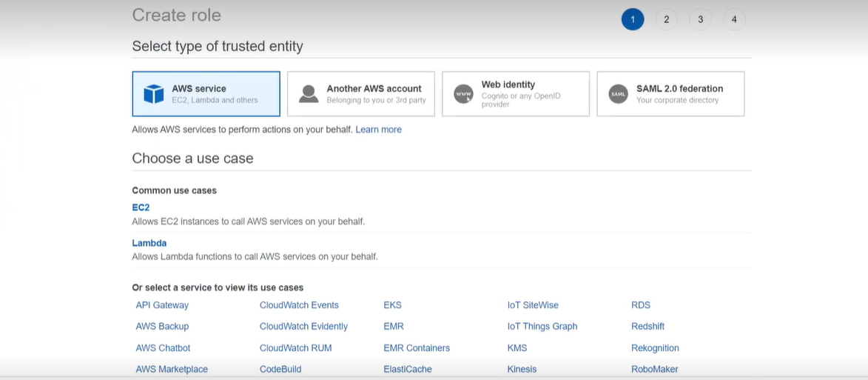The height and width of the screenshot is (380, 868).
Task: Select the KMS service
Action: pos(517,348)
